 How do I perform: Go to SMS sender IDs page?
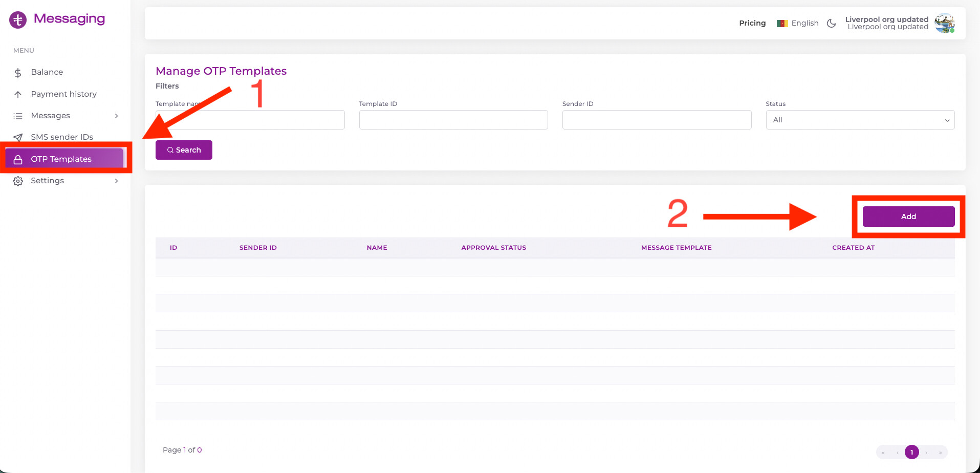(62, 137)
